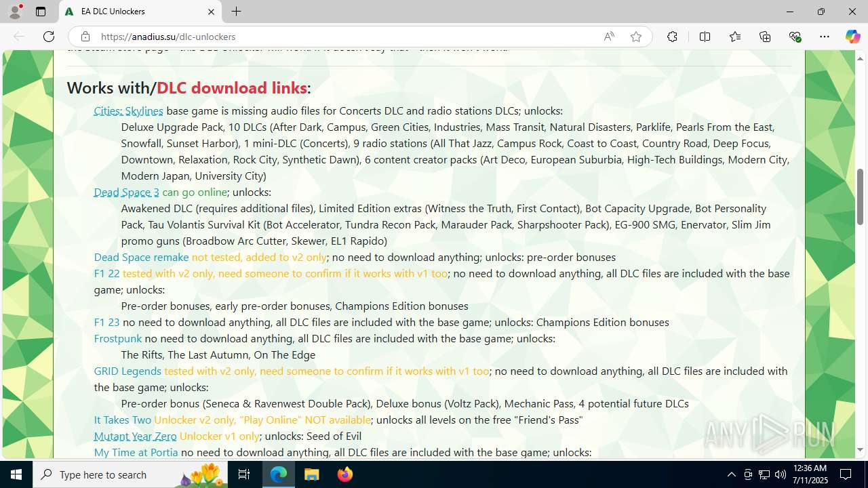The width and height of the screenshot is (868, 488).
Task: Open the Mutant Year Zero link
Action: 135,436
